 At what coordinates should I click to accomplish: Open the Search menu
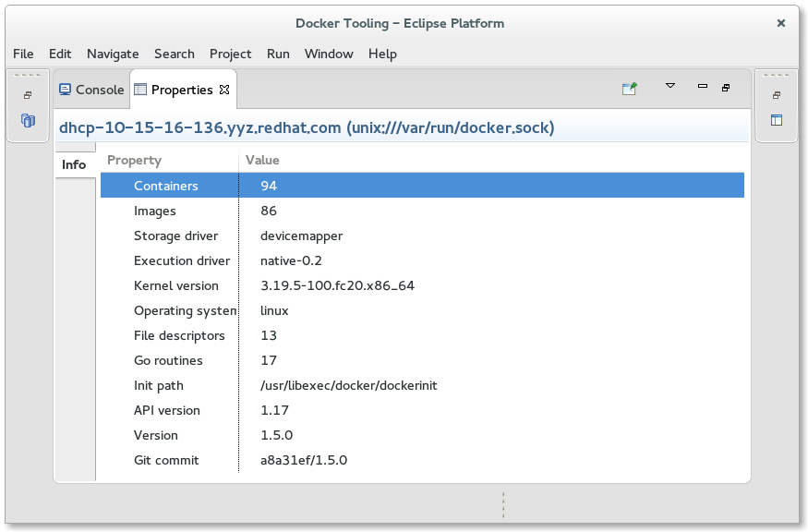pyautogui.click(x=175, y=54)
